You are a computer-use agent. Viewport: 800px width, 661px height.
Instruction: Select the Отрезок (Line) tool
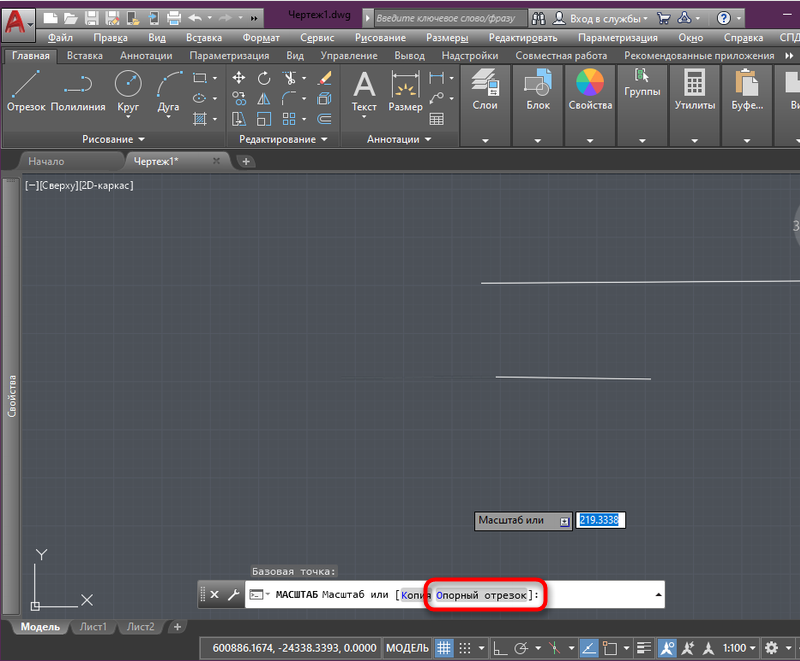pos(26,90)
